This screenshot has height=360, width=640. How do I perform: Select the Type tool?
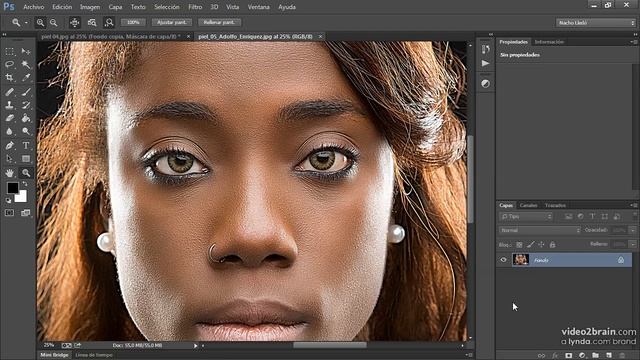point(26,145)
